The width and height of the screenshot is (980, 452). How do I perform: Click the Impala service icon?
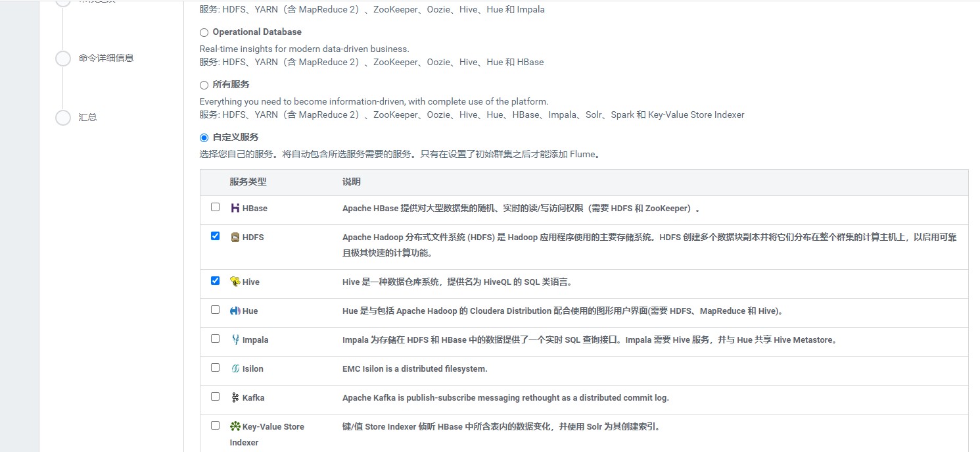[x=235, y=339]
